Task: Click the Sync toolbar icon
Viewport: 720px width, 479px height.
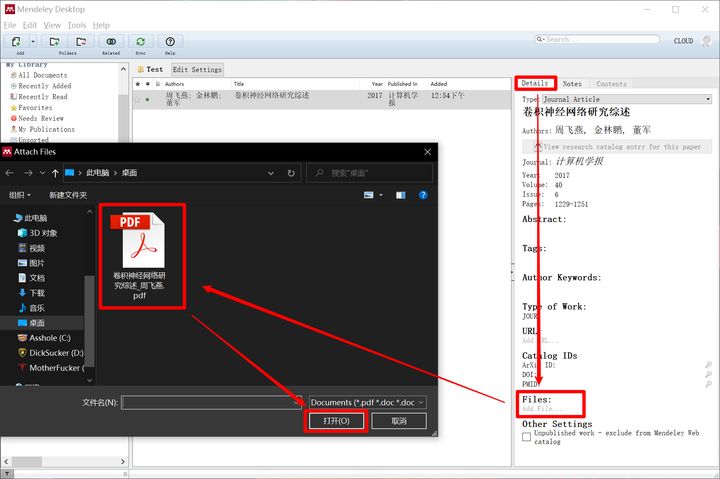Action: pyautogui.click(x=141, y=42)
